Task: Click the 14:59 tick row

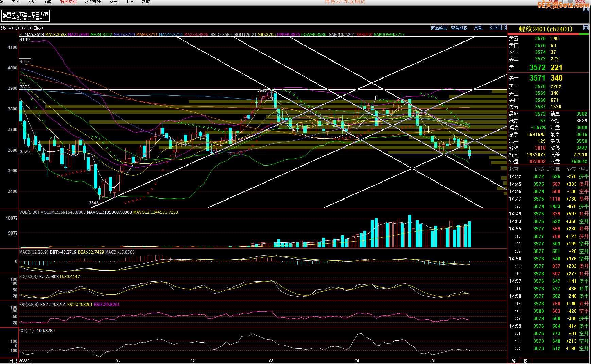Action: [x=548, y=326]
